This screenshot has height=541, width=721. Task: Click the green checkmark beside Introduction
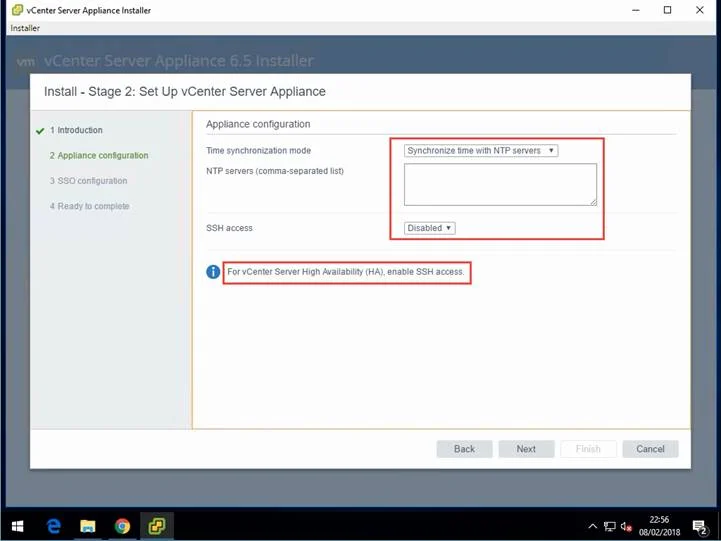pos(40,131)
